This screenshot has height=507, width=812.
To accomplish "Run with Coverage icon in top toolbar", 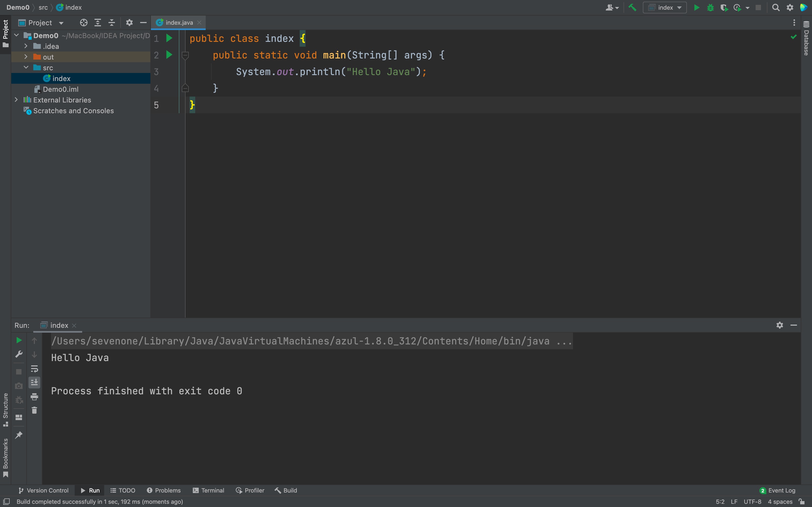I will pyautogui.click(x=724, y=8).
